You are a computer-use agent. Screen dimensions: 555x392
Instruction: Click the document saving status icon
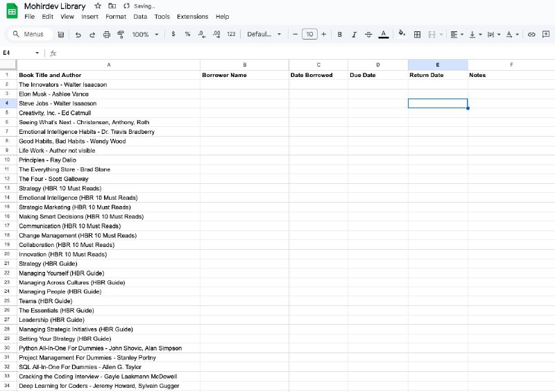[x=126, y=6]
